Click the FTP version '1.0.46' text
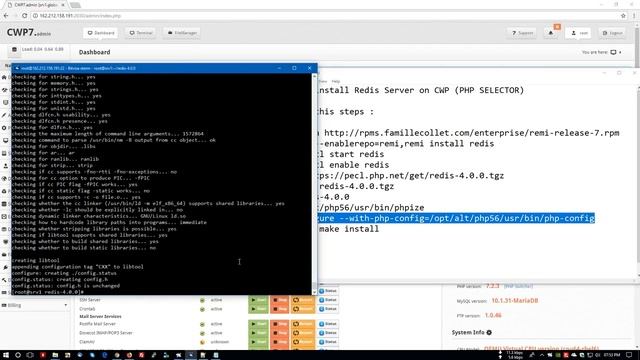This screenshot has width=640, height=360. (493, 316)
